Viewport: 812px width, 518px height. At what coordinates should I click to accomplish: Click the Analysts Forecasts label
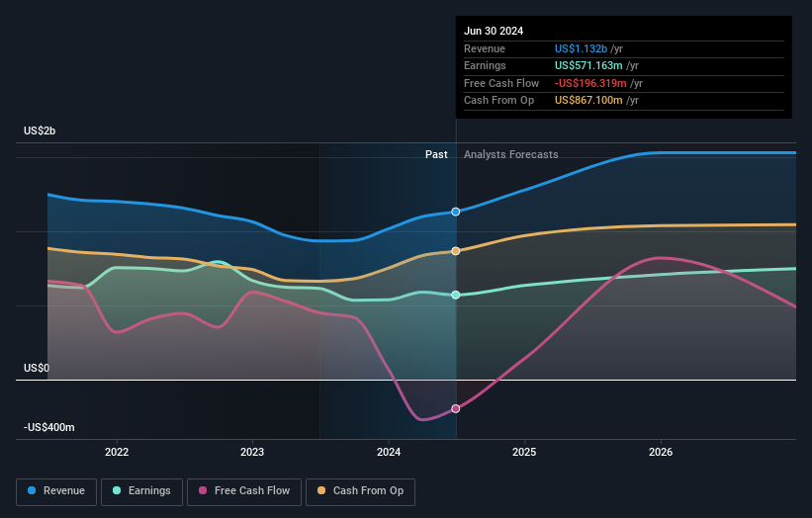tap(510, 155)
